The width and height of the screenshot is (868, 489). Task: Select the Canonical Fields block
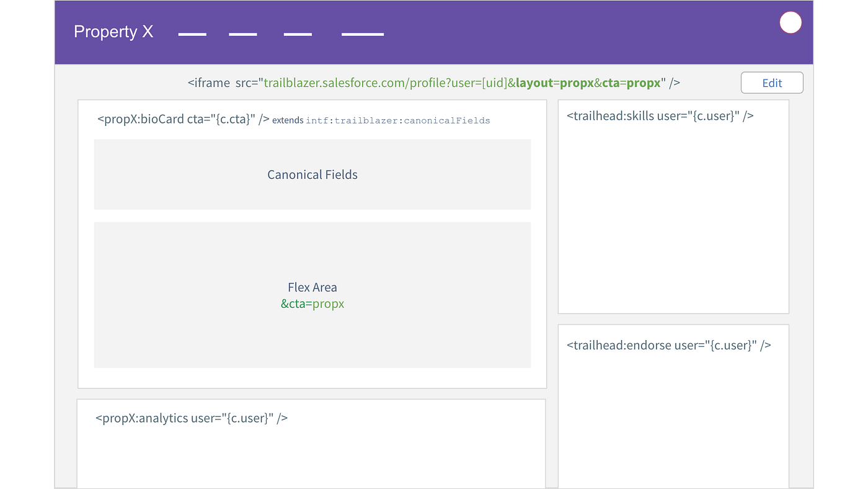[x=312, y=174]
